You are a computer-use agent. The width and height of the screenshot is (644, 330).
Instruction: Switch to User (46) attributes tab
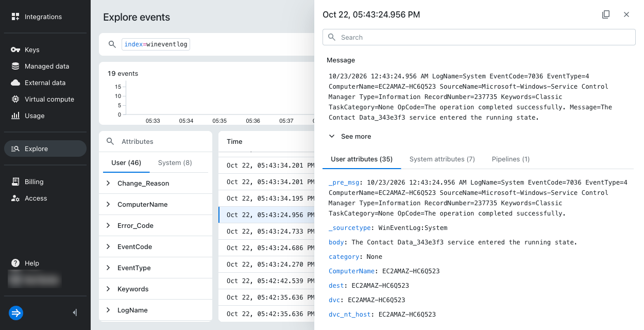point(126,162)
